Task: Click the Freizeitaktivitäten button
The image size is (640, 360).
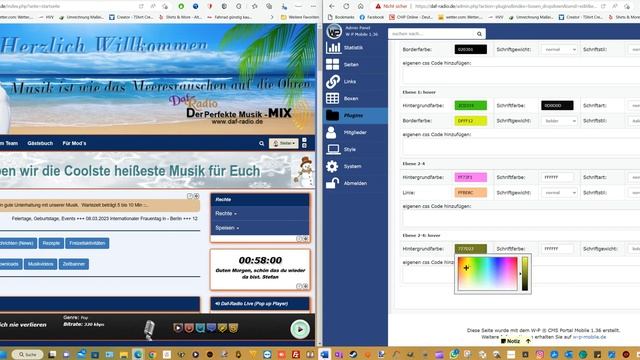Action: (x=87, y=243)
